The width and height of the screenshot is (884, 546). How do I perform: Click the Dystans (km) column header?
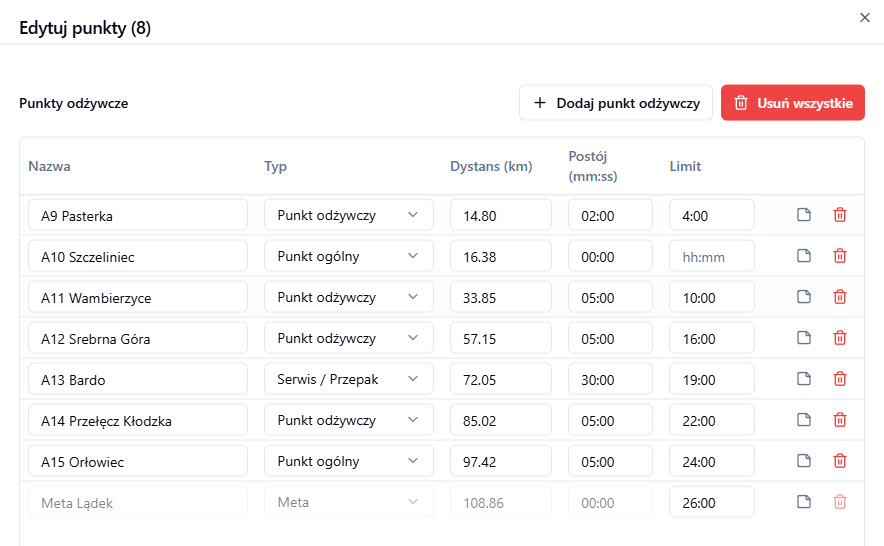click(491, 166)
